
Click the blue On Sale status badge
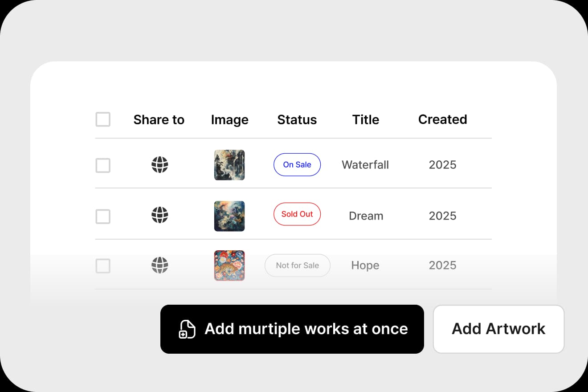pyautogui.click(x=297, y=165)
